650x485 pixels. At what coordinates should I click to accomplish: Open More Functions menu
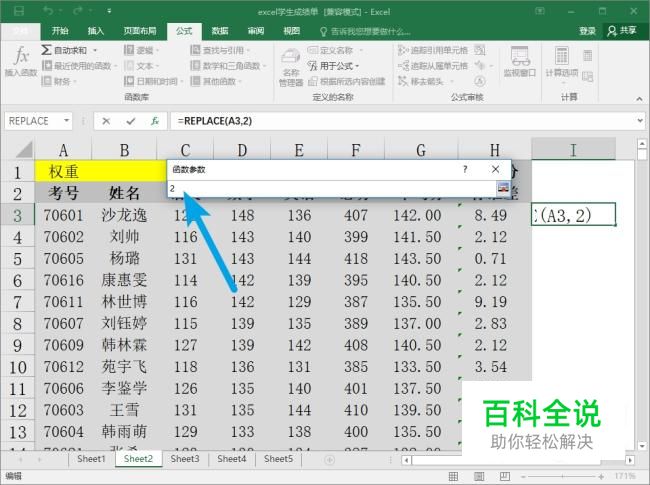pyautogui.click(x=216, y=81)
